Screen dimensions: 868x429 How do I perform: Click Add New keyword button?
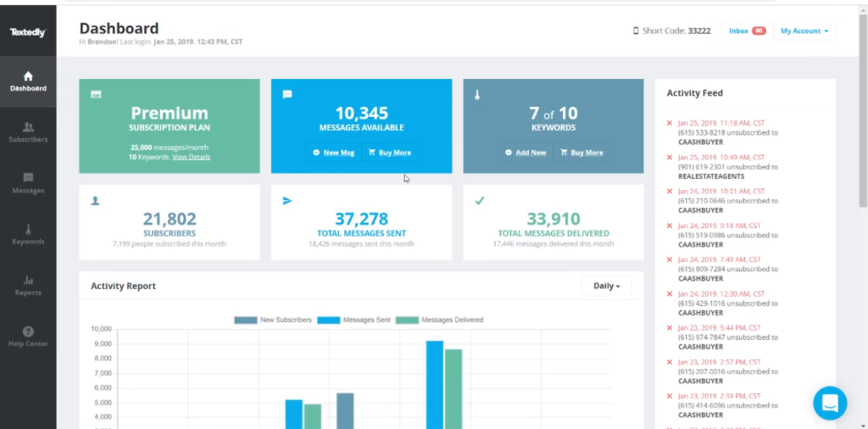(x=526, y=153)
